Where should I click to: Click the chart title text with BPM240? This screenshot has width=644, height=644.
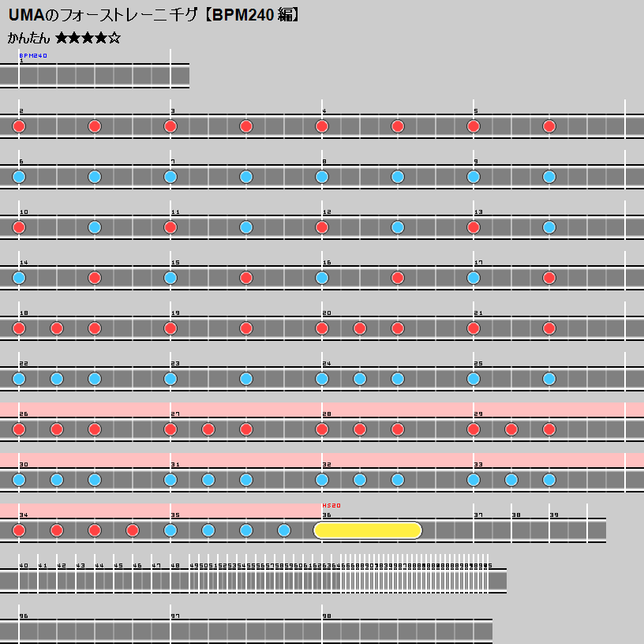pos(154,15)
